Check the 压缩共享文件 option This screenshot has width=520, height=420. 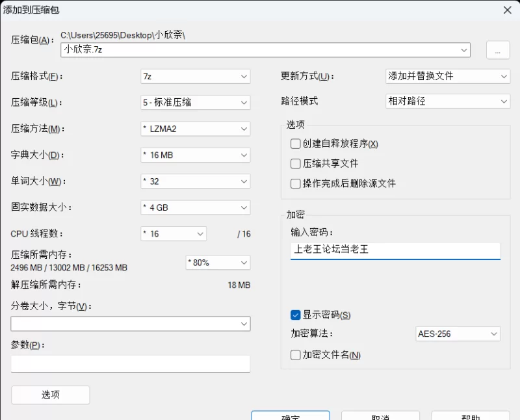296,164
